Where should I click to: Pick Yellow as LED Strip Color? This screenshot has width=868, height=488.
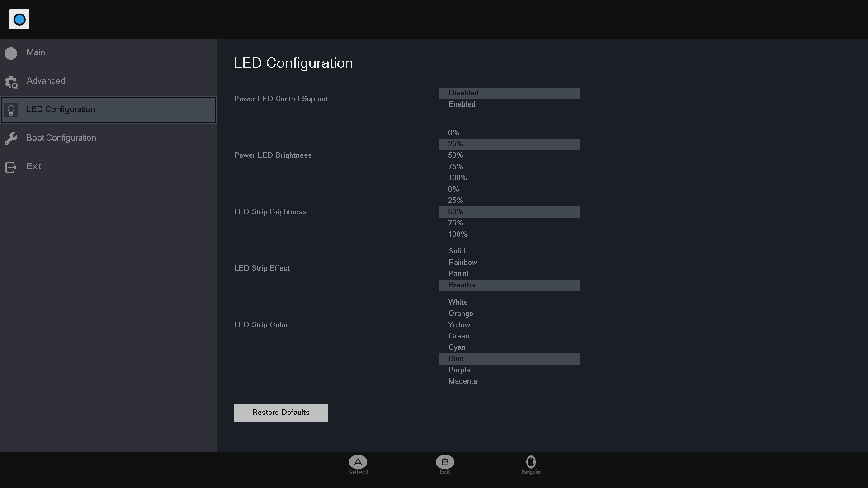coord(509,325)
